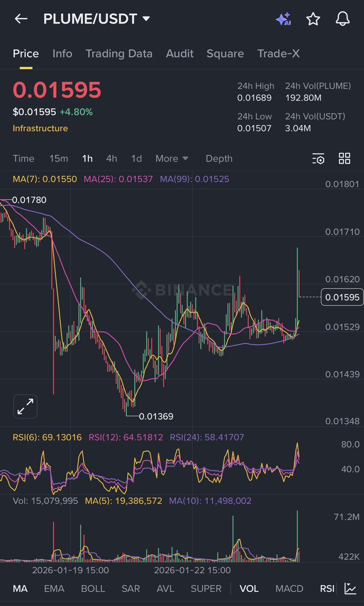Viewport: 364px width, 606px height.
Task: Tap the MA(10): 11,498,002 volume legend
Action: (210, 501)
